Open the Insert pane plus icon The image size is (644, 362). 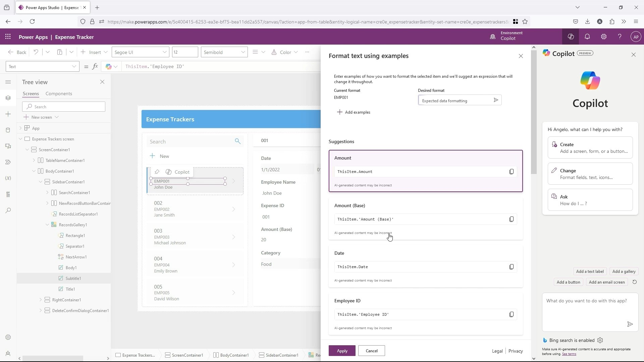click(8, 114)
